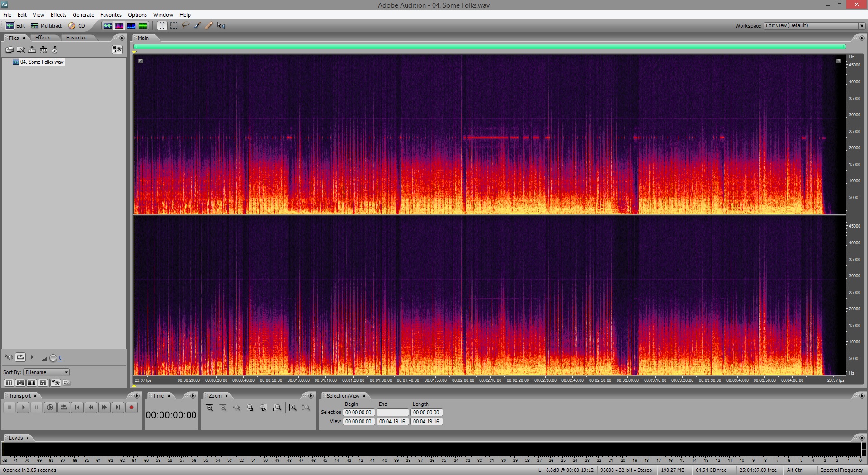The width and height of the screenshot is (868, 475).
Task: Open the Effects menu
Action: point(58,15)
